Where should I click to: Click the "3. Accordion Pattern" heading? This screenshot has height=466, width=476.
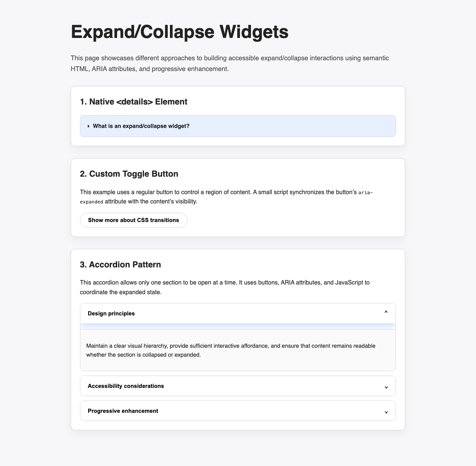click(x=120, y=264)
